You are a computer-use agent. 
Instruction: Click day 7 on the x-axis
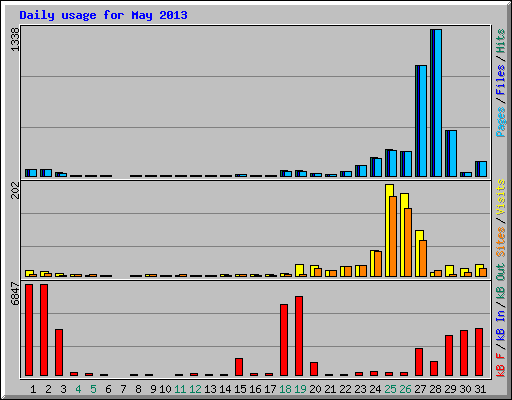point(123,389)
